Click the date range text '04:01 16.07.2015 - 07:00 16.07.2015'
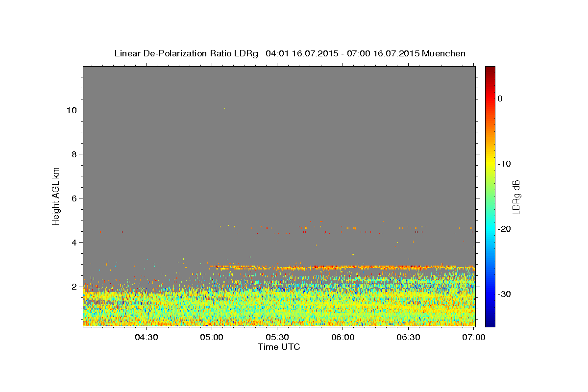 click(343, 53)
